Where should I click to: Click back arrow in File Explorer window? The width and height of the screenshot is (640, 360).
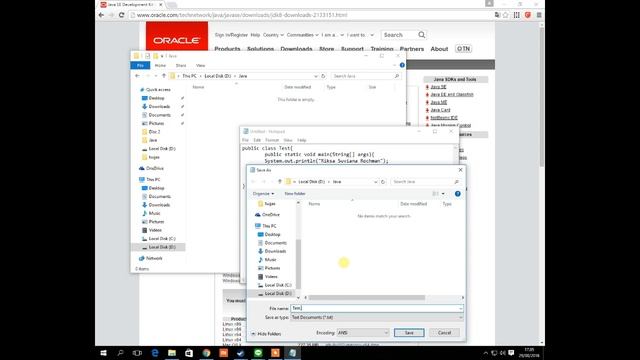point(137,76)
